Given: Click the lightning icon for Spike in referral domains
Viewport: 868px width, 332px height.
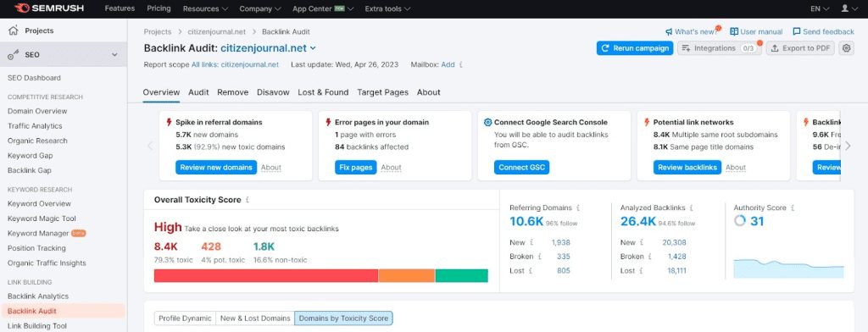Looking at the screenshot, I should pyautogui.click(x=169, y=122).
